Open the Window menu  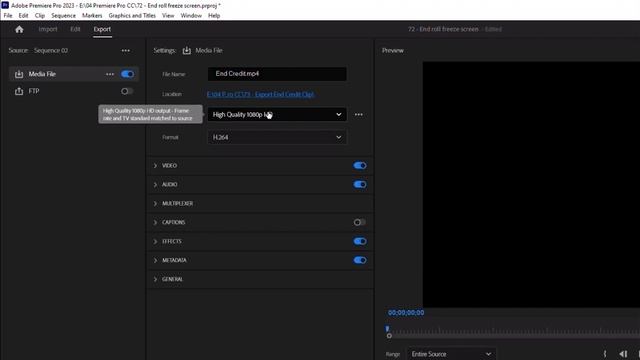coord(191,16)
